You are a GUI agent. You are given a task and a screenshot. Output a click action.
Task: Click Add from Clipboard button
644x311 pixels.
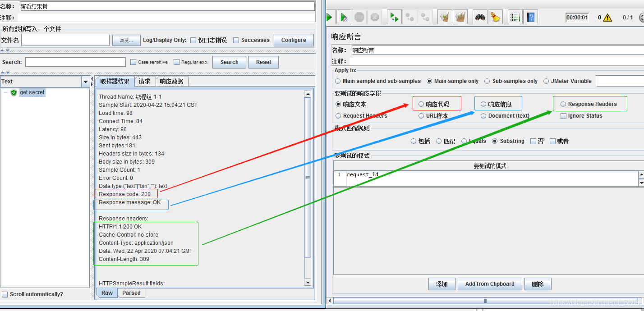point(490,284)
